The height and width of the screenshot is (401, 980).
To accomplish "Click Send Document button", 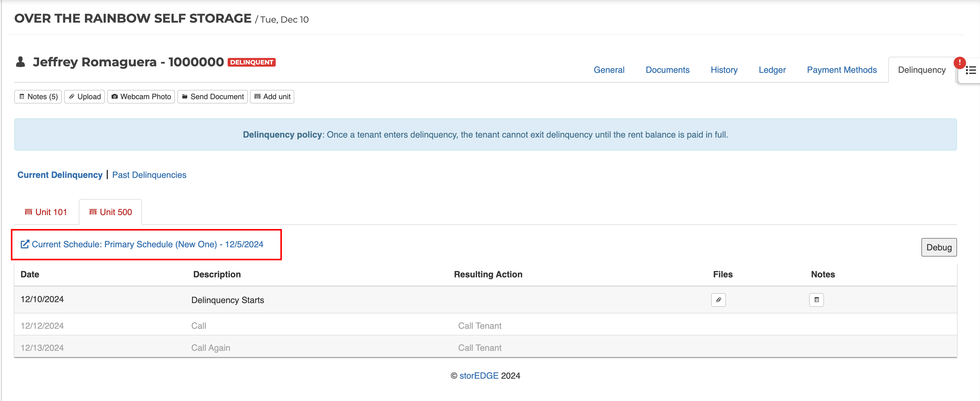I will (x=213, y=97).
